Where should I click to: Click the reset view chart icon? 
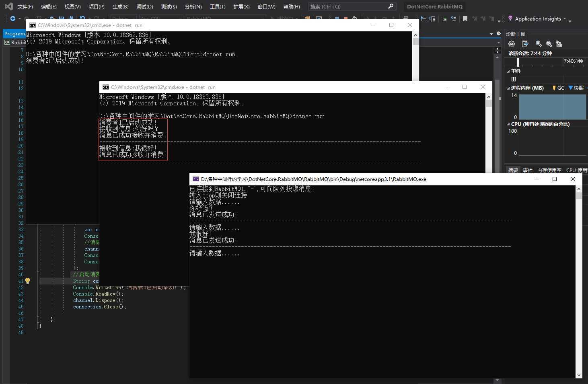pyautogui.click(x=559, y=44)
